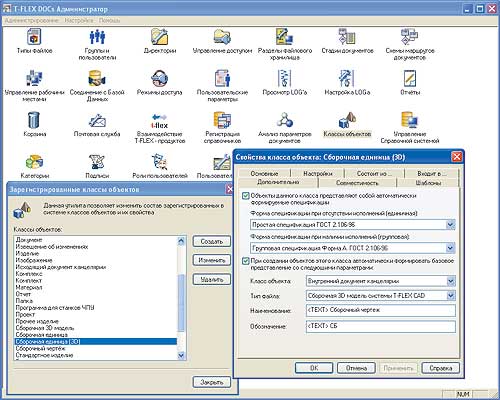Switch to Настройки tab

click(x=318, y=173)
